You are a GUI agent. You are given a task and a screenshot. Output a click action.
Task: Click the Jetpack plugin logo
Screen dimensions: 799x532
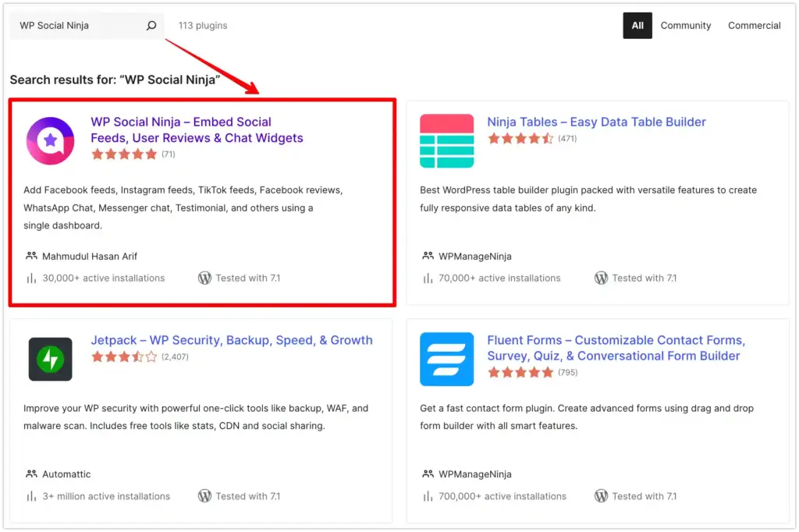coord(51,359)
